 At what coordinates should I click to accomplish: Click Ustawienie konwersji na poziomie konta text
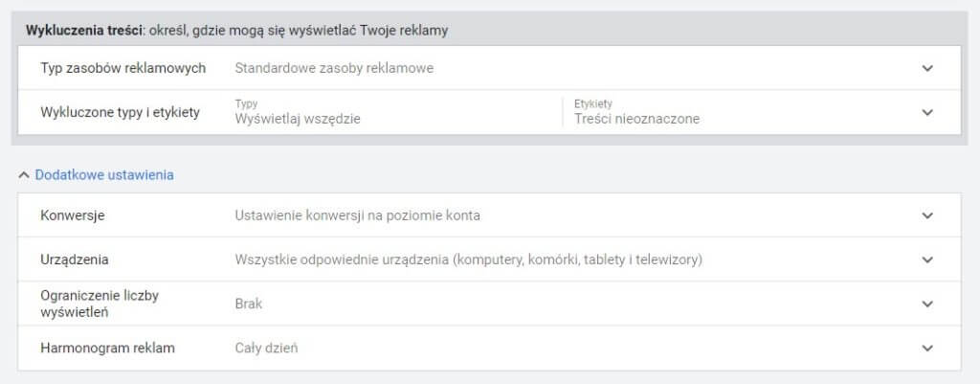[357, 215]
